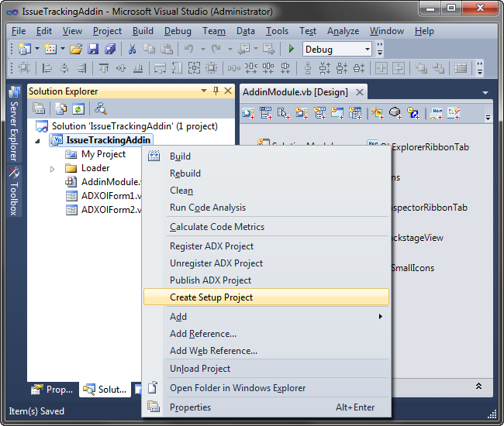This screenshot has width=504, height=426.
Task: Click View Class Diagram icon in Solution Explorer
Action: [101, 109]
